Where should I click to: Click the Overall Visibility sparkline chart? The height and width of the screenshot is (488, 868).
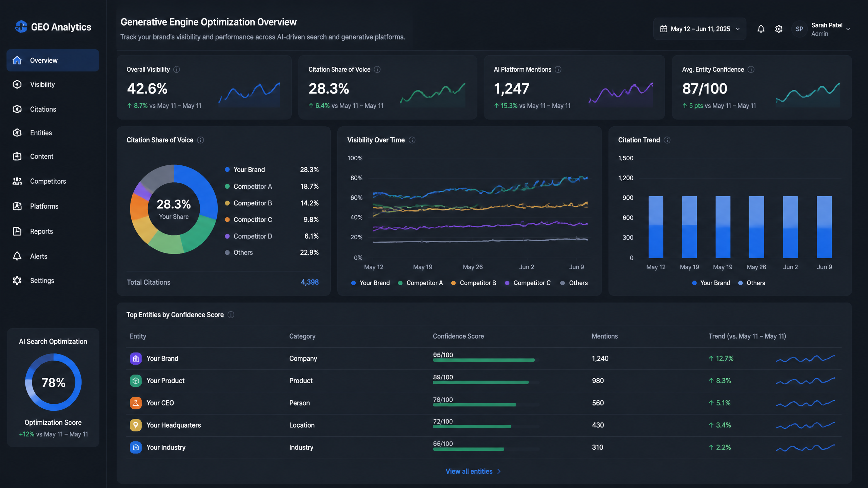click(250, 94)
